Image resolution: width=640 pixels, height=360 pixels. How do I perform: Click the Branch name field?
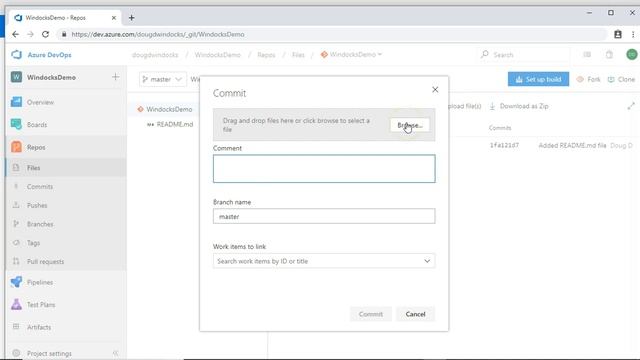324,216
